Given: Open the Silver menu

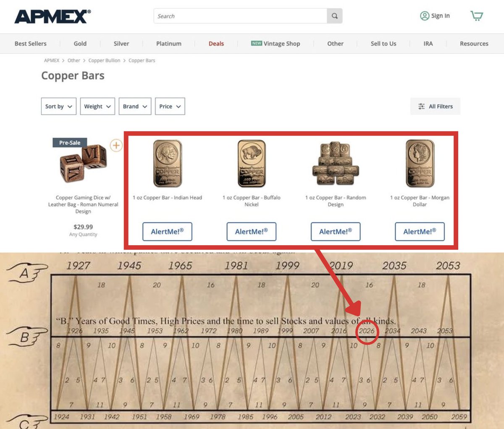Looking at the screenshot, I should 121,44.
